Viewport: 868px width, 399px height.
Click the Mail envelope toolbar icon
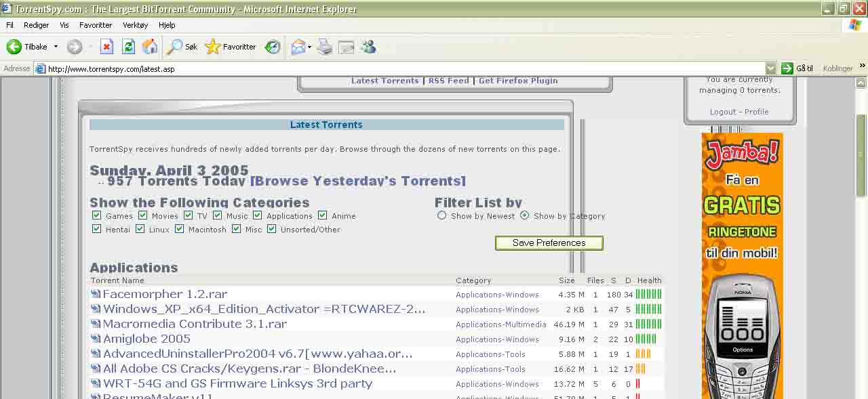coord(298,47)
